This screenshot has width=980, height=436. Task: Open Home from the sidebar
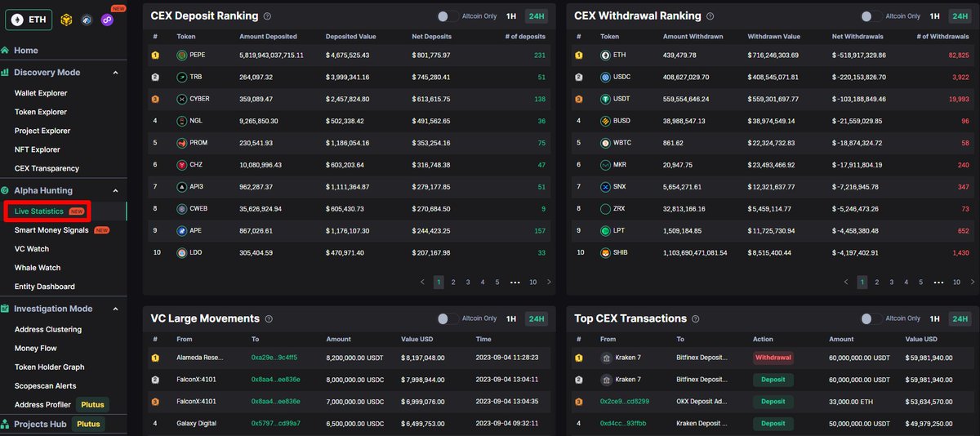click(x=26, y=51)
